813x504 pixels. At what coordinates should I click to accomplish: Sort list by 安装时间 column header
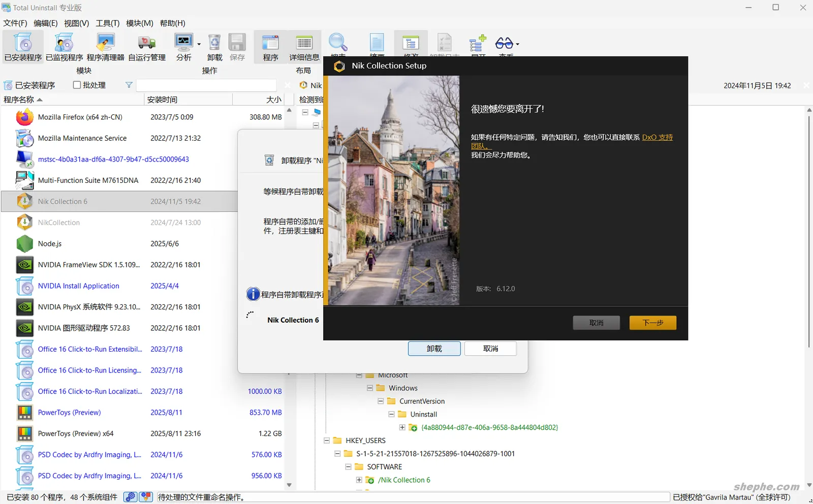(x=163, y=100)
